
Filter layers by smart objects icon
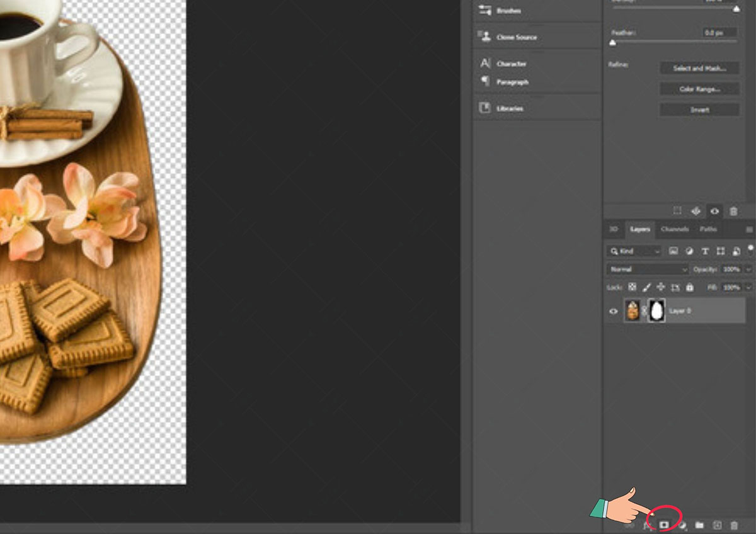coord(736,251)
